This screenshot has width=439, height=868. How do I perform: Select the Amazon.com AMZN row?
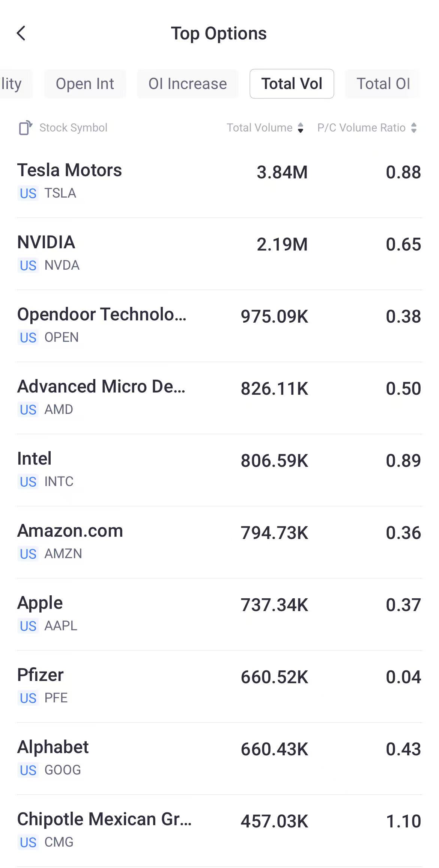(219, 542)
